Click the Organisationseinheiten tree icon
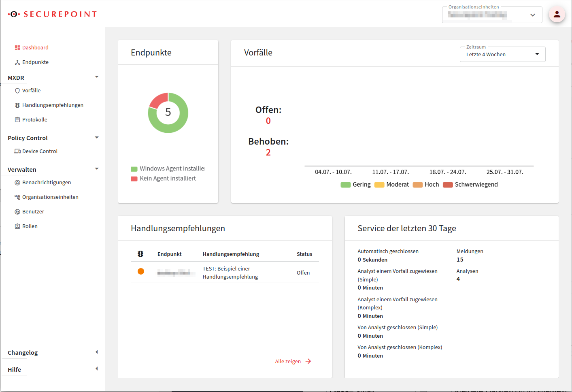The height and width of the screenshot is (392, 572). pos(17,197)
